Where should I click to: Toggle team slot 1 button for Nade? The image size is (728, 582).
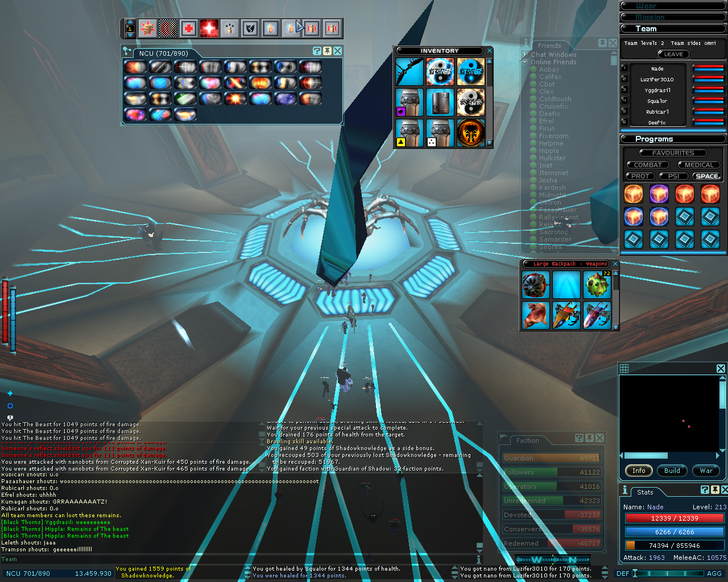coord(624,68)
